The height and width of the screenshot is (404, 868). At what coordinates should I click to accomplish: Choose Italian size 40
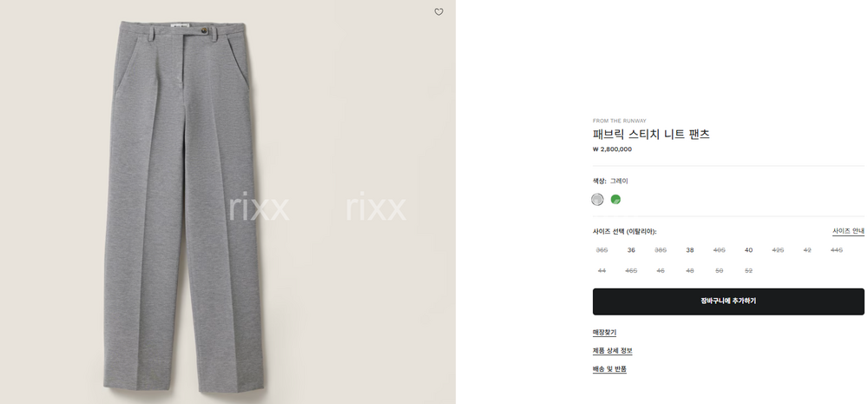[x=748, y=250]
